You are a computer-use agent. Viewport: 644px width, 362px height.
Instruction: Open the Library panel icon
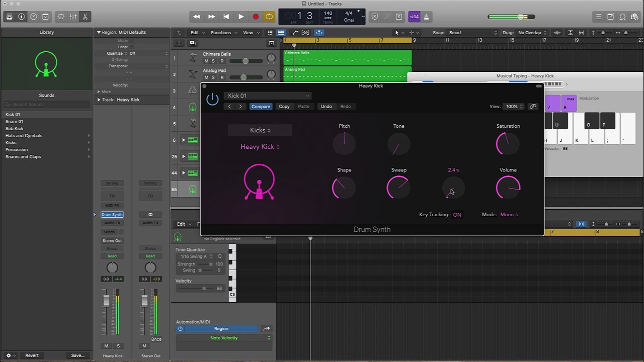tap(9, 17)
